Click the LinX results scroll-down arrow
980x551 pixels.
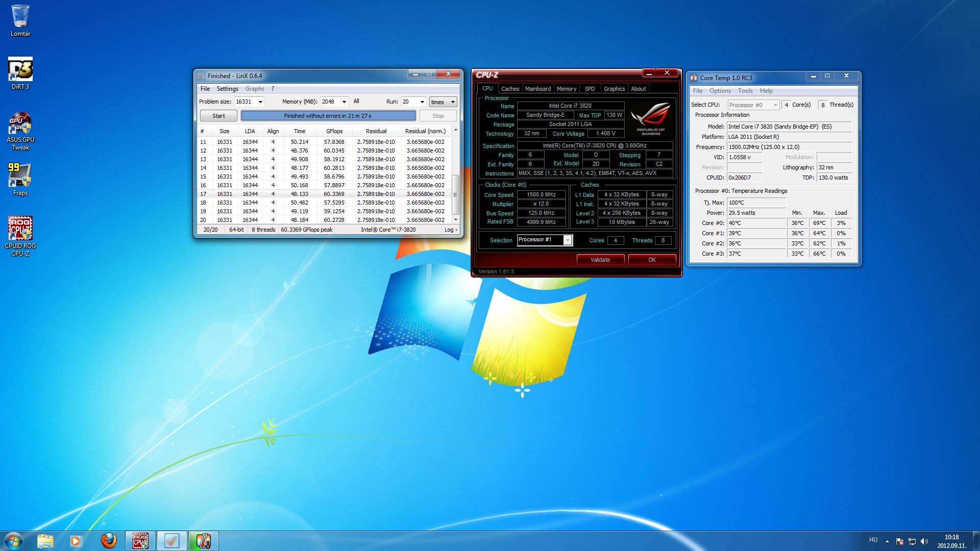(455, 220)
